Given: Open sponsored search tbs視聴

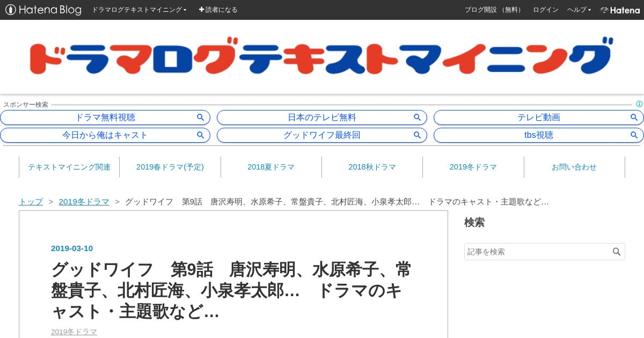Looking at the screenshot, I should tap(538, 135).
